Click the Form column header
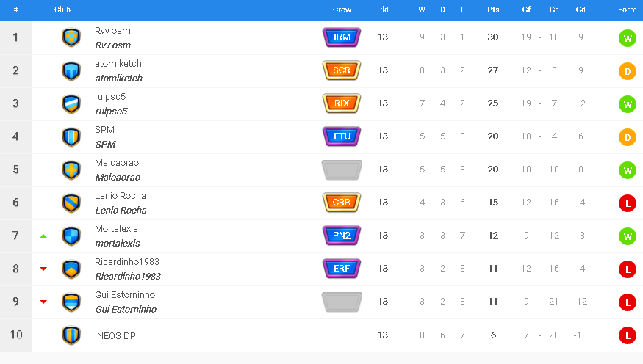643x364 pixels. coord(627,10)
